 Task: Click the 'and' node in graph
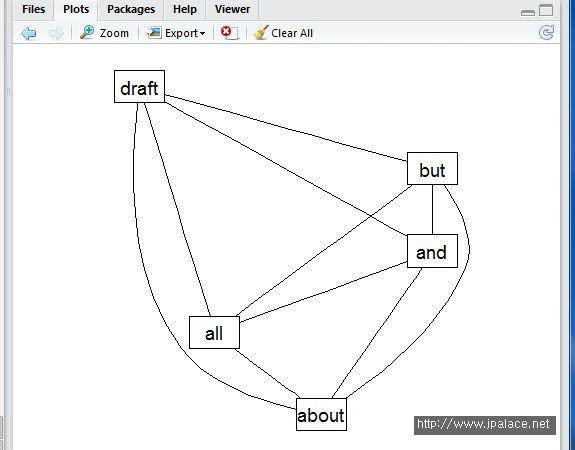(432, 251)
